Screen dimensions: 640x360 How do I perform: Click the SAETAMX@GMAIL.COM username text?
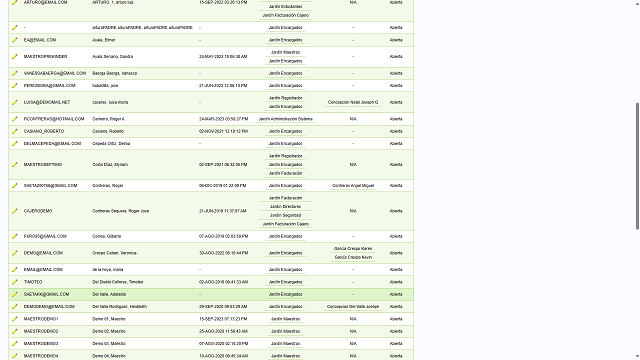click(x=46, y=294)
